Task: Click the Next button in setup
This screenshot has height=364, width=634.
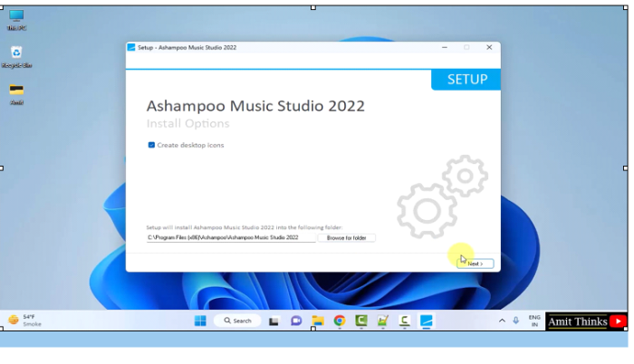Action: pyautogui.click(x=475, y=263)
